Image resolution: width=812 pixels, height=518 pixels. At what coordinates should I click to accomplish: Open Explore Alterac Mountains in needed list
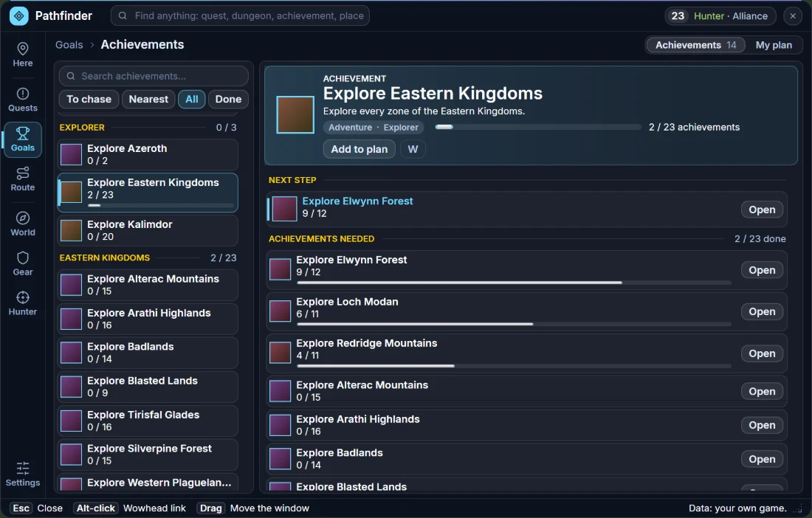[762, 391]
